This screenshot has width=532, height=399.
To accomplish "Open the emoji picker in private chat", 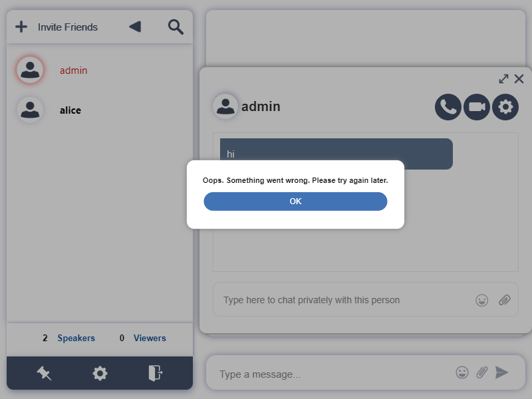I will (x=481, y=299).
